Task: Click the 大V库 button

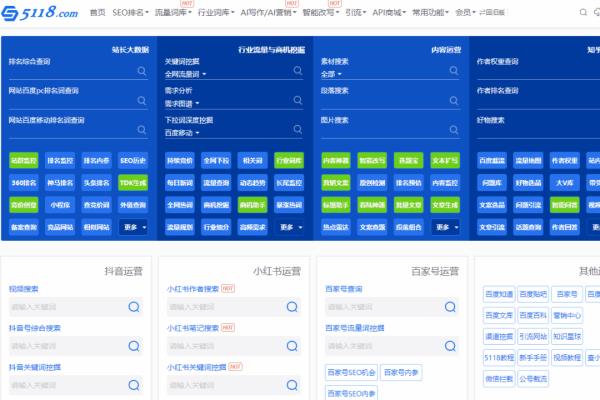Action: pyautogui.click(x=565, y=183)
